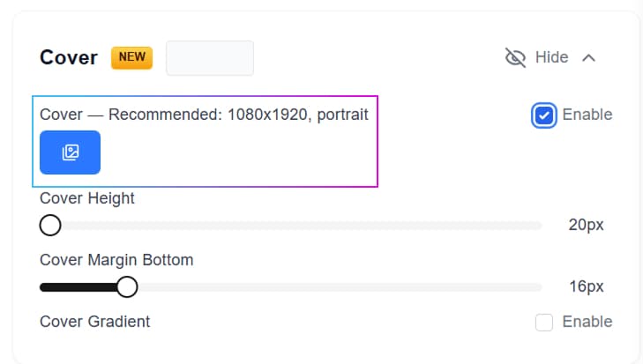Click the Cover Margin Bottom label

click(x=116, y=260)
